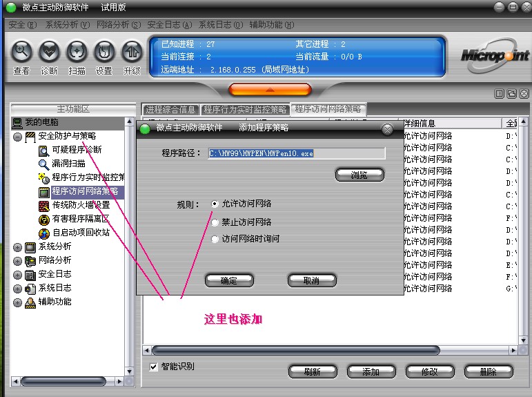Click the 程序路径 input field
Image resolution: width=532 pixels, height=397 pixels.
pyautogui.click(x=297, y=153)
